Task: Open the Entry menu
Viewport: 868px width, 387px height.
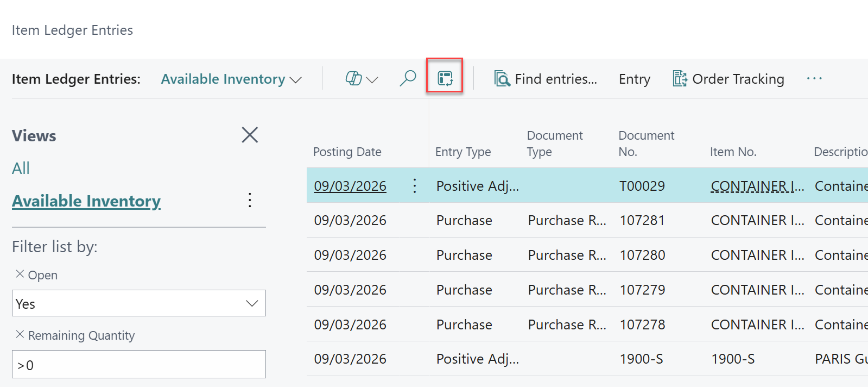Action: tap(635, 79)
